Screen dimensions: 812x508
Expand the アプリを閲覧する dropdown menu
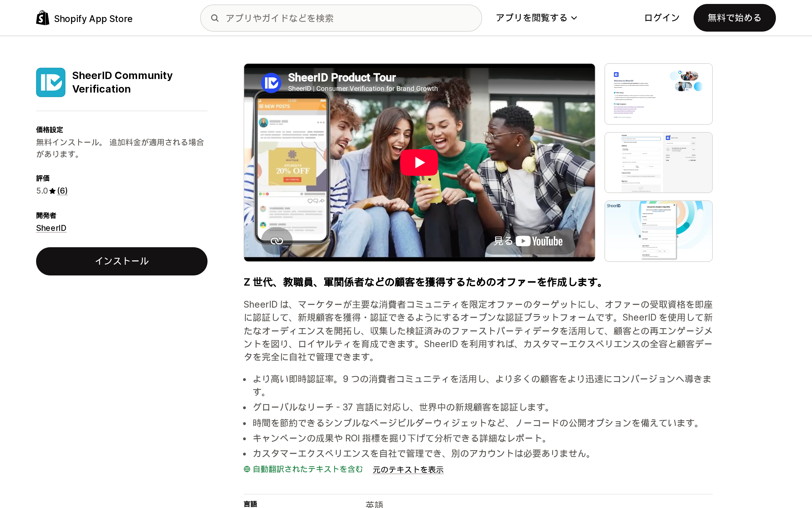(x=536, y=18)
